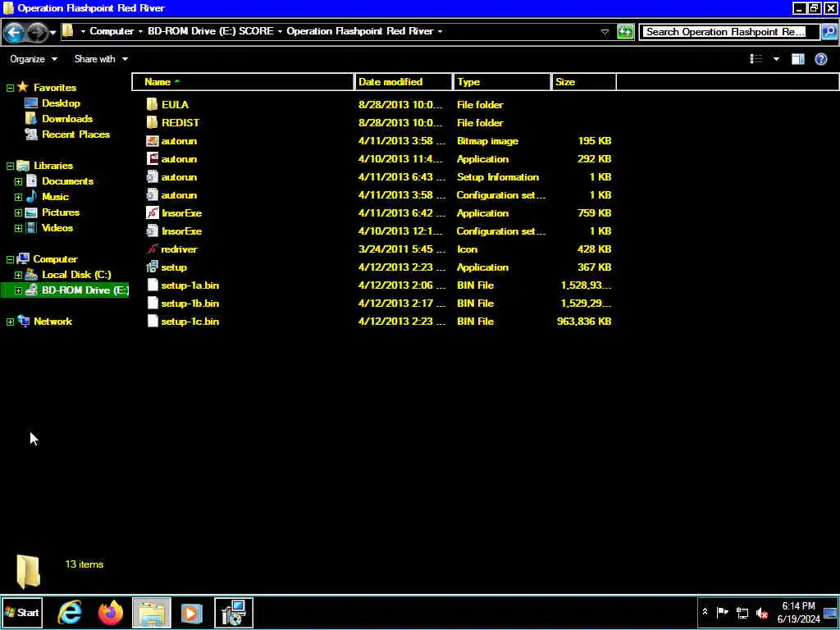
Task: Change your view using the view icon
Action: point(756,59)
